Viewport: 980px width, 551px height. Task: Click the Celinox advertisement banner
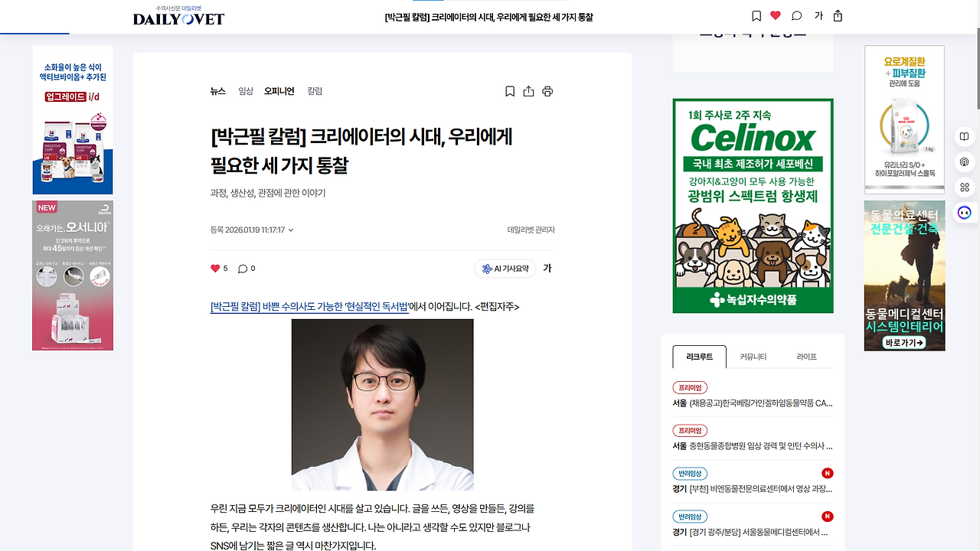[753, 206]
